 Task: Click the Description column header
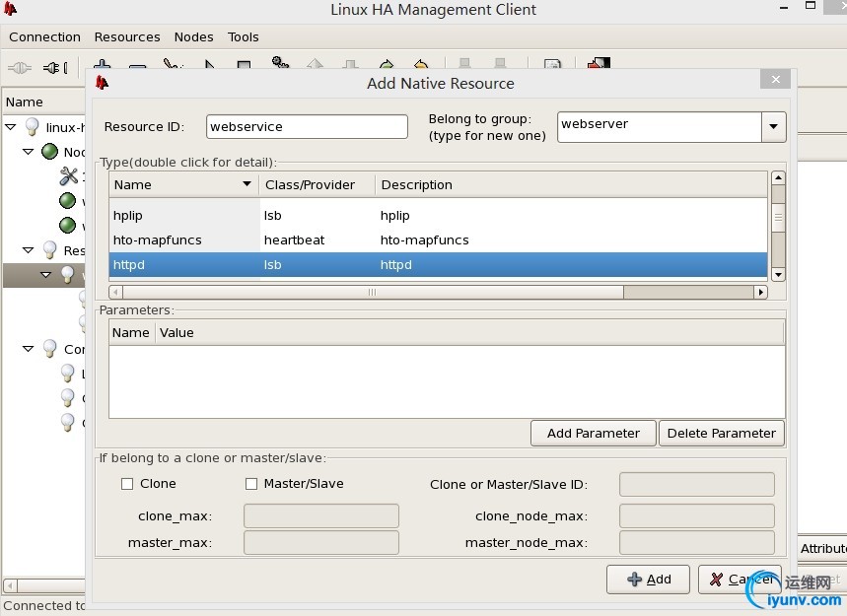(x=571, y=184)
